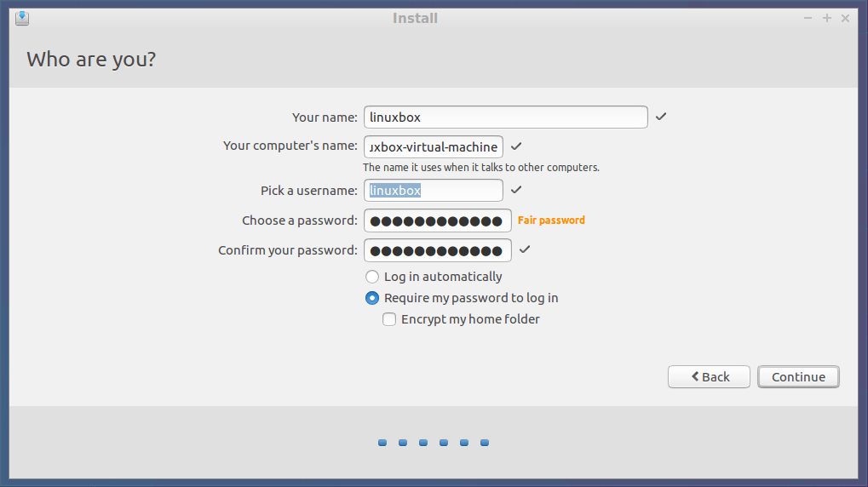Go Back to the previous step
Screen dimensions: 868x487
[x=709, y=377]
